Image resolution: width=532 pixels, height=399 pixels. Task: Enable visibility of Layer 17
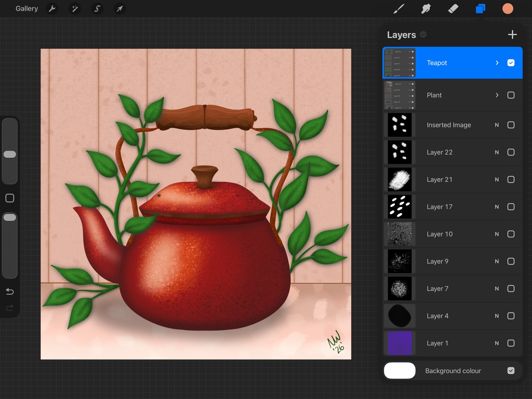pyautogui.click(x=511, y=207)
